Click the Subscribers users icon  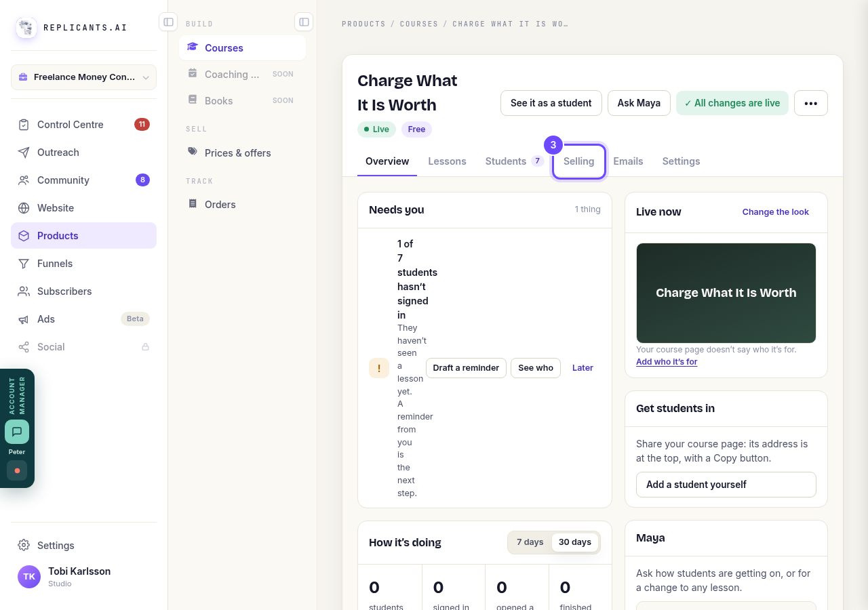coord(24,291)
